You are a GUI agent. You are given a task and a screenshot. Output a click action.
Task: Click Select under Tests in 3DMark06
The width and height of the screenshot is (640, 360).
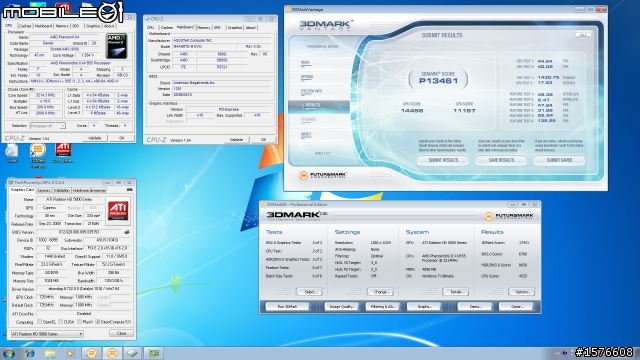pyautogui.click(x=310, y=292)
